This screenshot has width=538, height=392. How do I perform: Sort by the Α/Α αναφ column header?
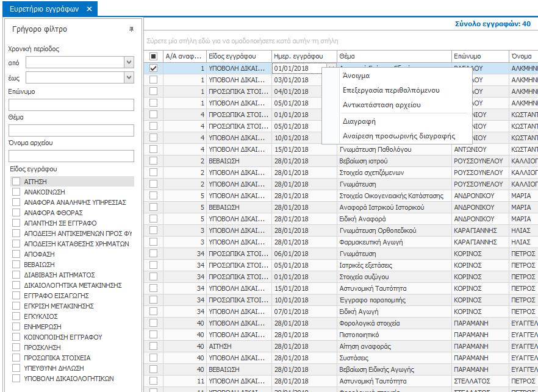[x=185, y=56]
